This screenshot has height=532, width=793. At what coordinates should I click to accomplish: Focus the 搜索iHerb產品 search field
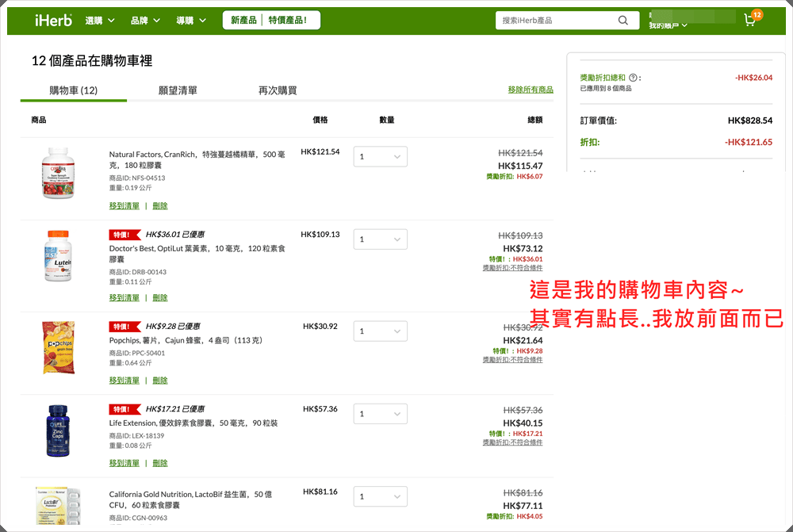[x=555, y=21]
